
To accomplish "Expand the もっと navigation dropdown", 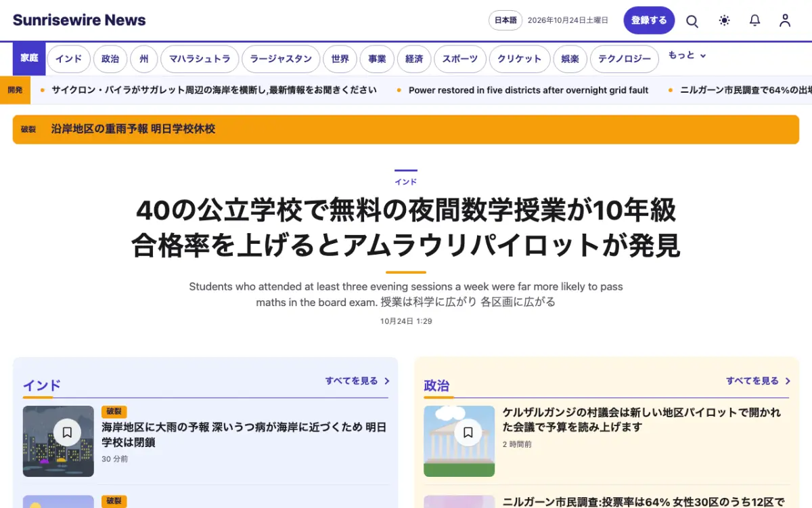I will (x=687, y=56).
